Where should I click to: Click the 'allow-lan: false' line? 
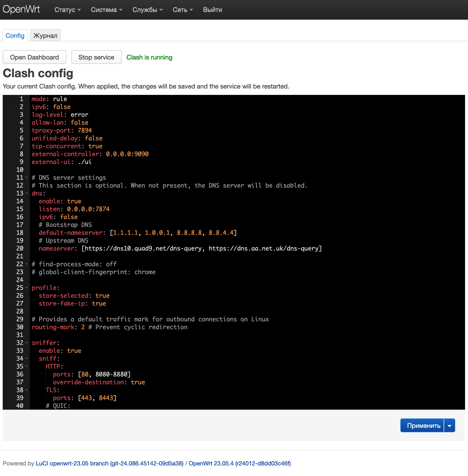click(60, 122)
